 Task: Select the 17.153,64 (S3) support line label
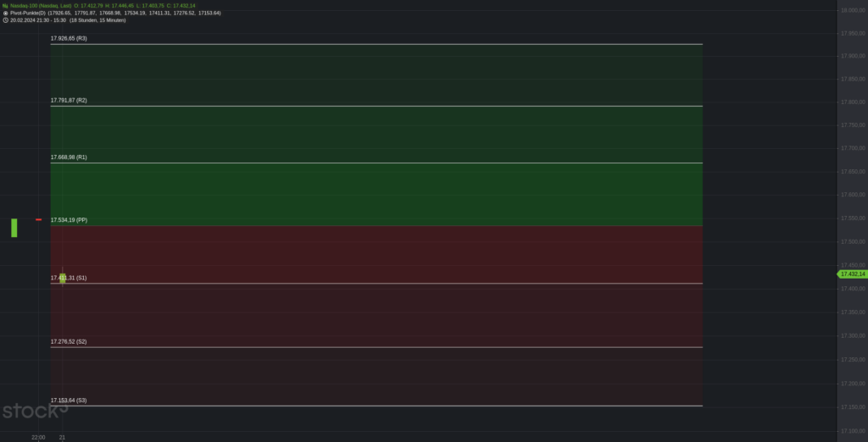[69, 401]
